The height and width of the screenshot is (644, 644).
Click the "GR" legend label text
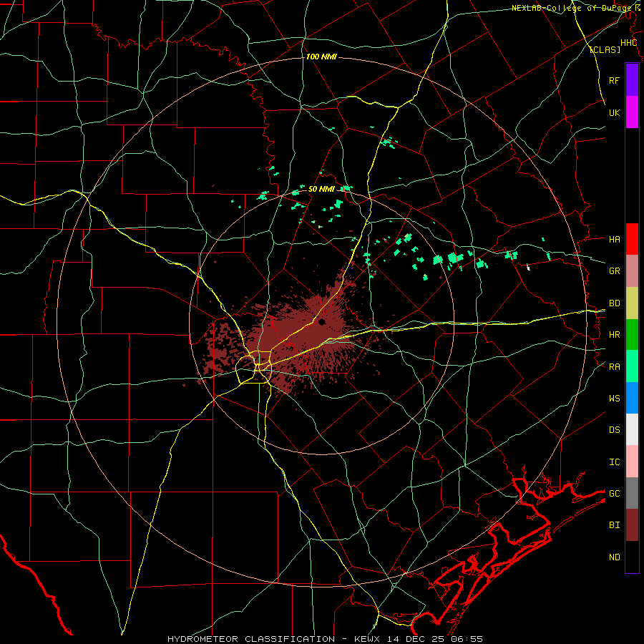[x=614, y=271]
